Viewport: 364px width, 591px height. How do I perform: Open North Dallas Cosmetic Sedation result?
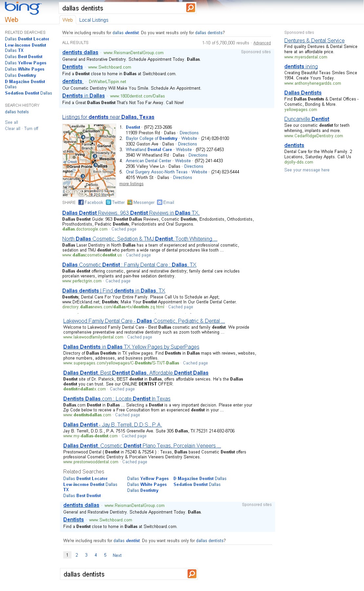[x=140, y=239]
